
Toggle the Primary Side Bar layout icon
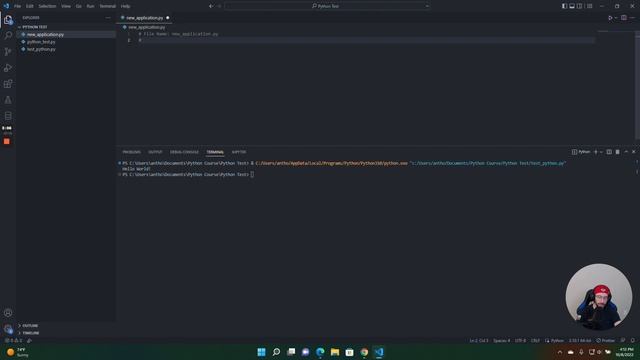564,6
